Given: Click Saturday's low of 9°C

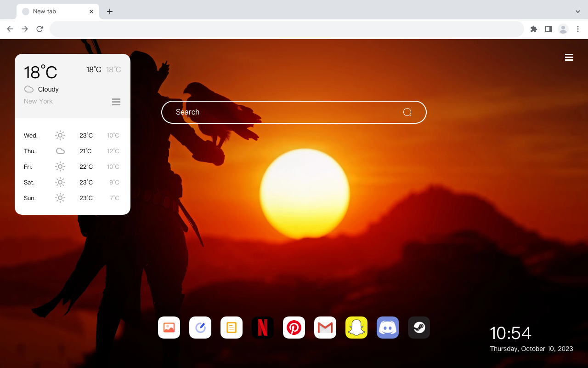Looking at the screenshot, I should [114, 182].
